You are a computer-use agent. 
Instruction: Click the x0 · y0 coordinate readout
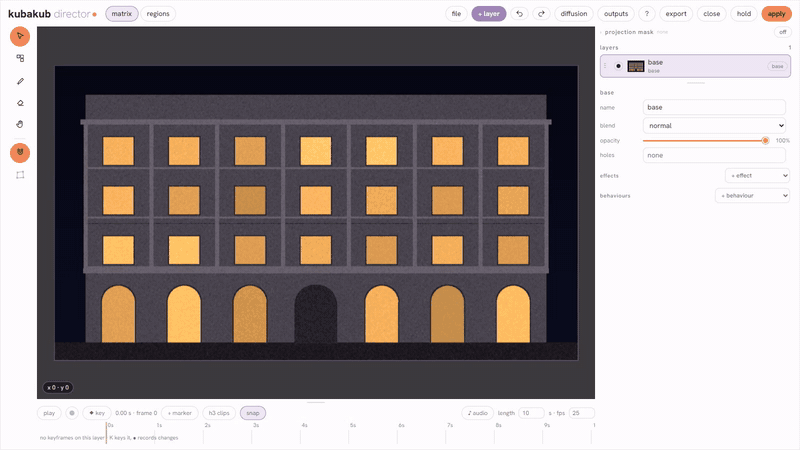[x=58, y=388]
